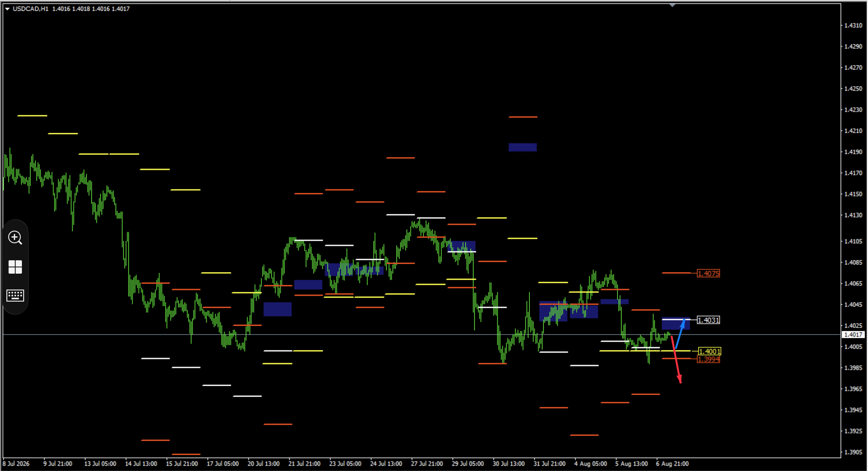The height and width of the screenshot is (471, 868).
Task: Click the 1.4045 price scale value
Action: pyautogui.click(x=853, y=304)
